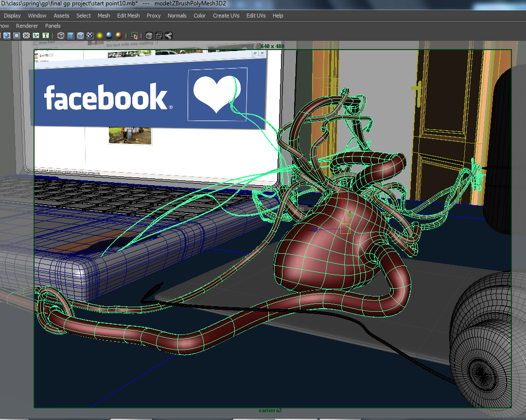Screen dimensions: 526x420
Task: Open the Normals menu
Action: click(177, 16)
